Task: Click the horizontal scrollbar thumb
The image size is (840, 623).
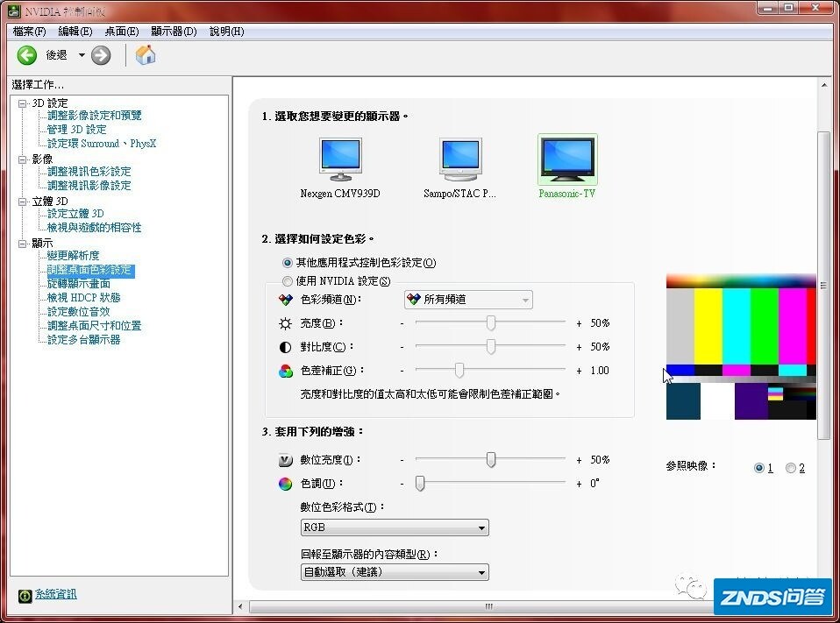Action: click(488, 606)
